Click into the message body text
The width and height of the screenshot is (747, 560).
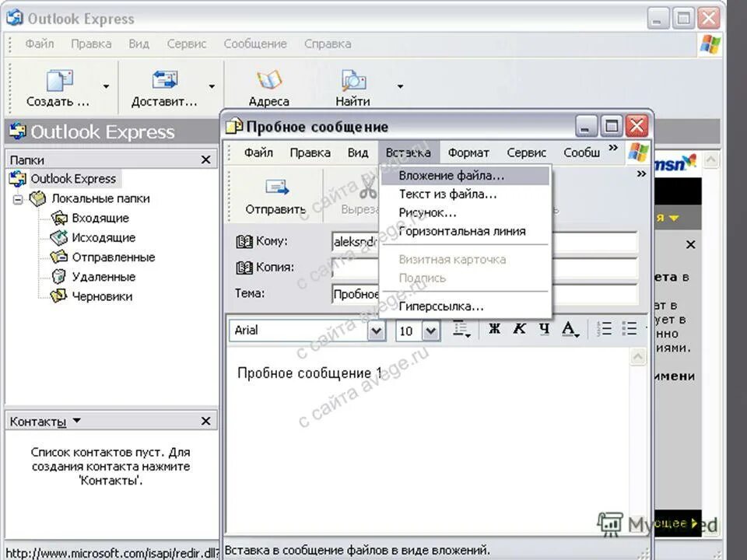tap(310, 373)
